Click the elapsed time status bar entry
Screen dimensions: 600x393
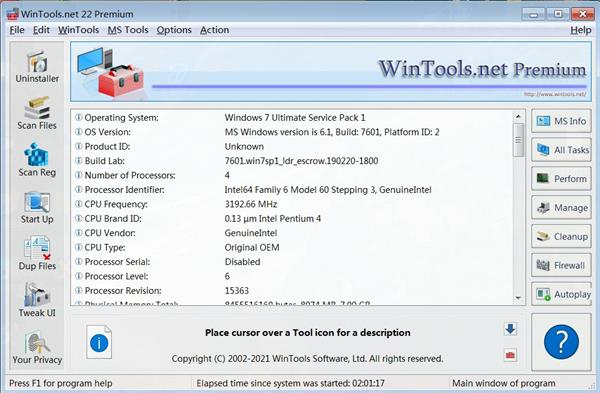click(290, 383)
